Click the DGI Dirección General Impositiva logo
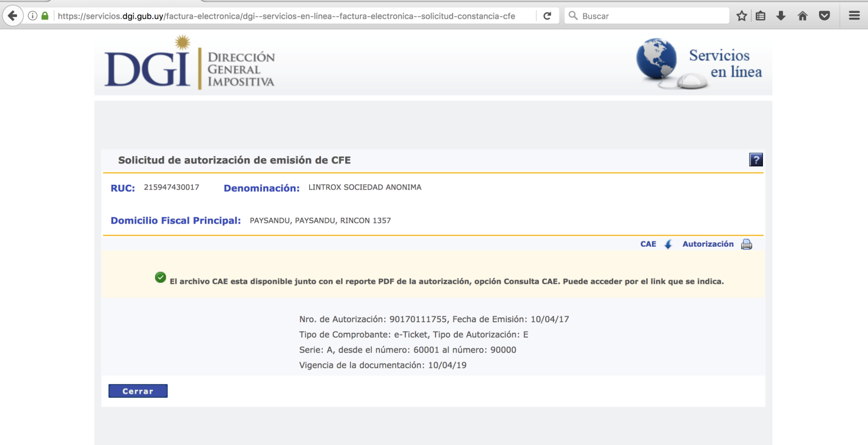868x445 pixels. tap(189, 63)
